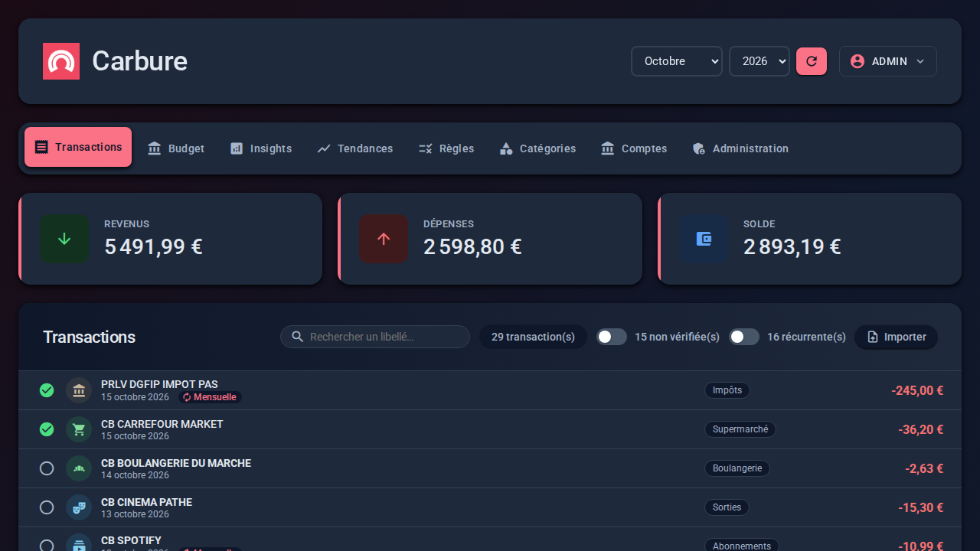The width and height of the screenshot is (980, 551).
Task: Click the -36,20 € amount
Action: coord(920,429)
